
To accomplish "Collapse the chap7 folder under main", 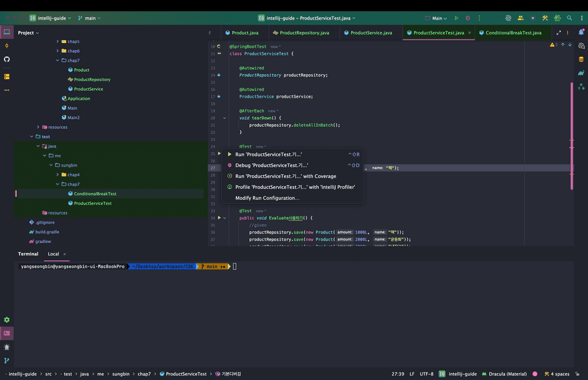I will coord(57,60).
